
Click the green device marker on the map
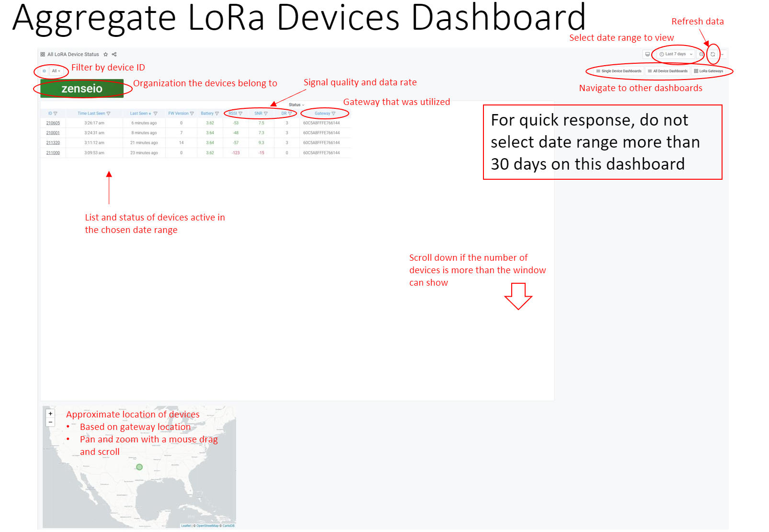(139, 467)
